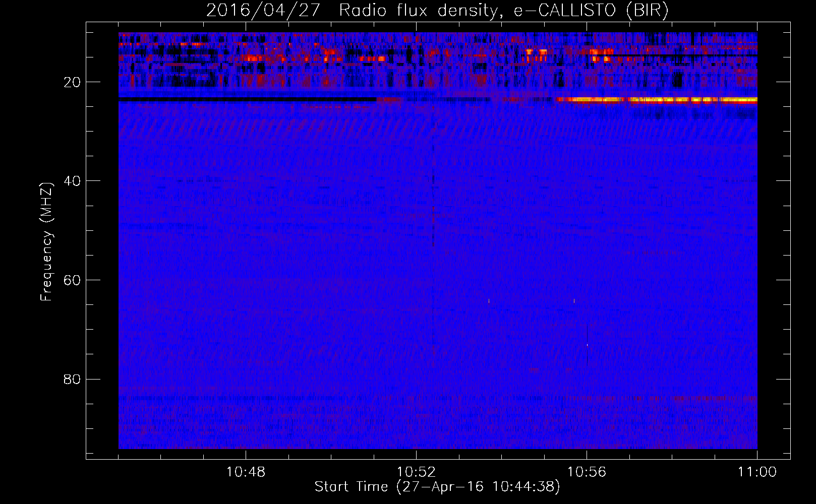
Task: Click the 60 frequency tick label
Action: (72, 280)
